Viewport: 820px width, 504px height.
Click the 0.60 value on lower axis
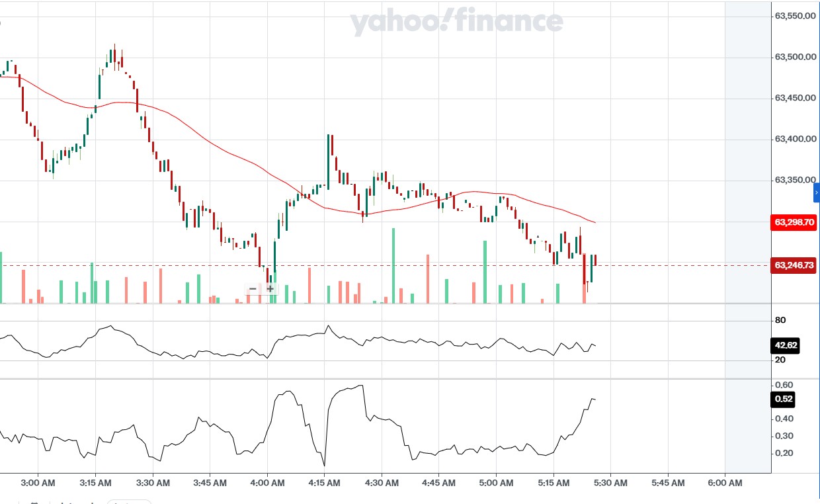(784, 384)
